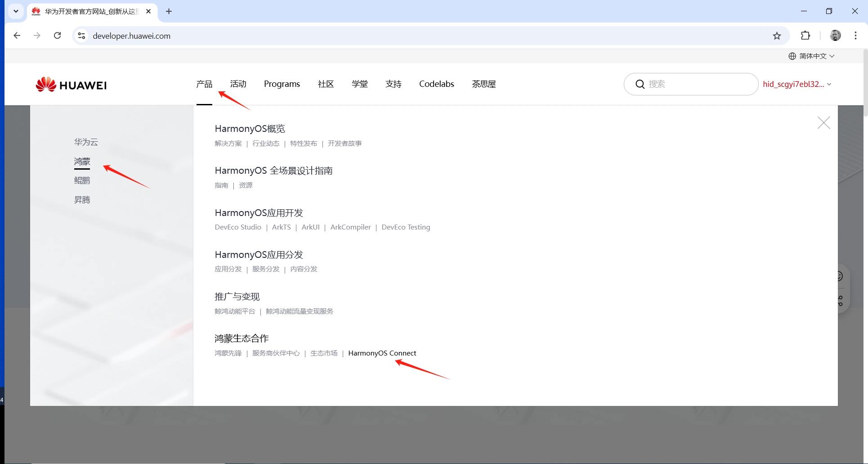Image resolution: width=868 pixels, height=464 pixels.
Task: Open 鲸鸿动能流量变现服务 link
Action: [x=300, y=311]
